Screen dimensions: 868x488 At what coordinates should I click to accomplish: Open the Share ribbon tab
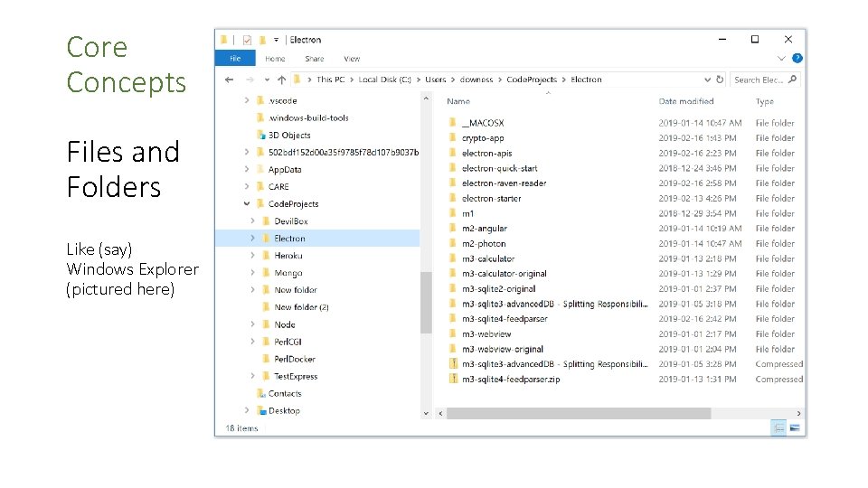[315, 59]
